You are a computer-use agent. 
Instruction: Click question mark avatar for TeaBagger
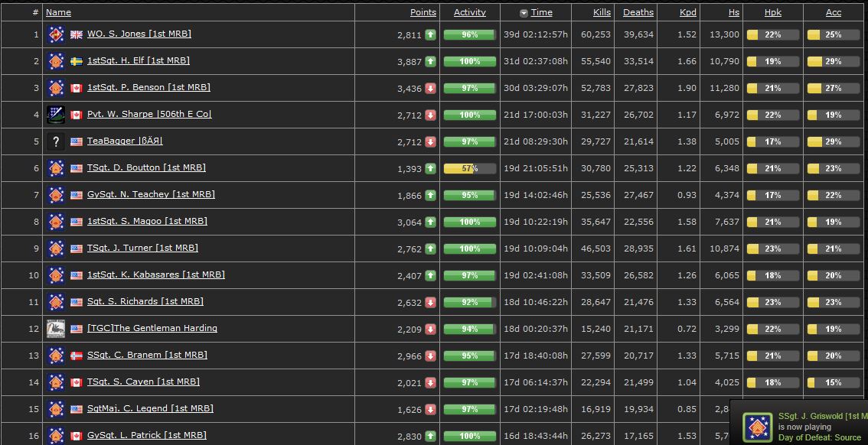pos(56,141)
